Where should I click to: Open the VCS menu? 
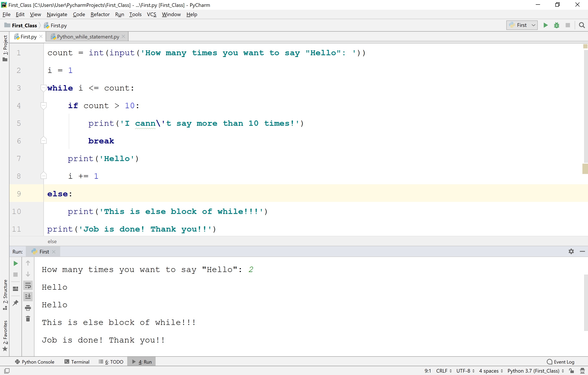pos(151,14)
